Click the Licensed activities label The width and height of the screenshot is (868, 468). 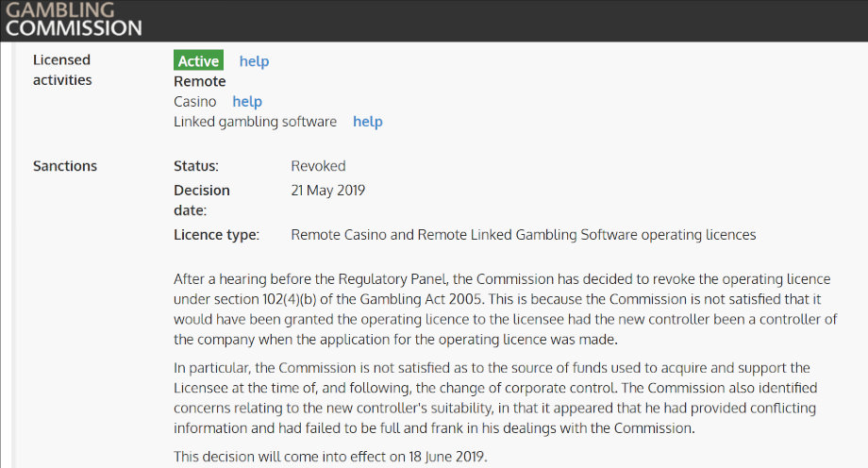pyautogui.click(x=62, y=70)
